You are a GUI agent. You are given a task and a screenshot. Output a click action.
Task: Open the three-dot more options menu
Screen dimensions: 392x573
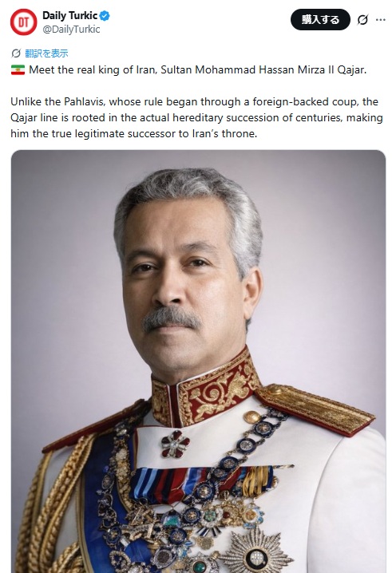pos(381,20)
